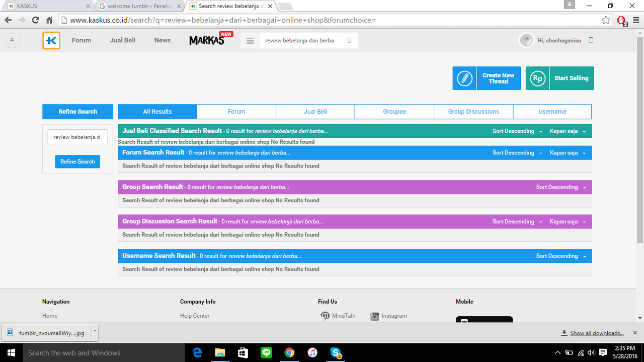Open the Windows Start button

pyautogui.click(x=11, y=353)
